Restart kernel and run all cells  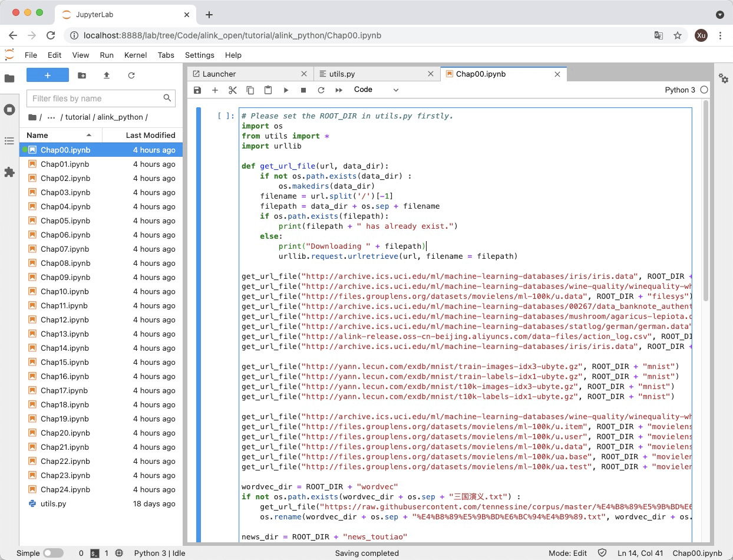click(339, 90)
